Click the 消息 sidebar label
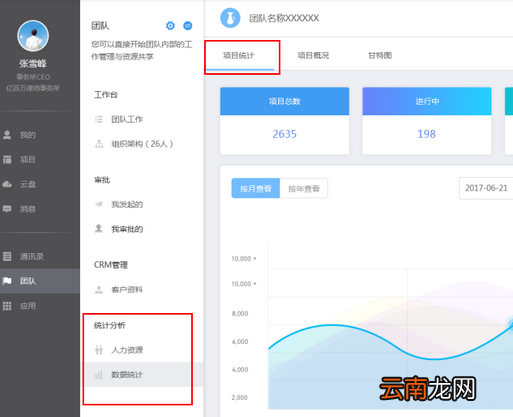The height and width of the screenshot is (417, 513). pos(28,209)
